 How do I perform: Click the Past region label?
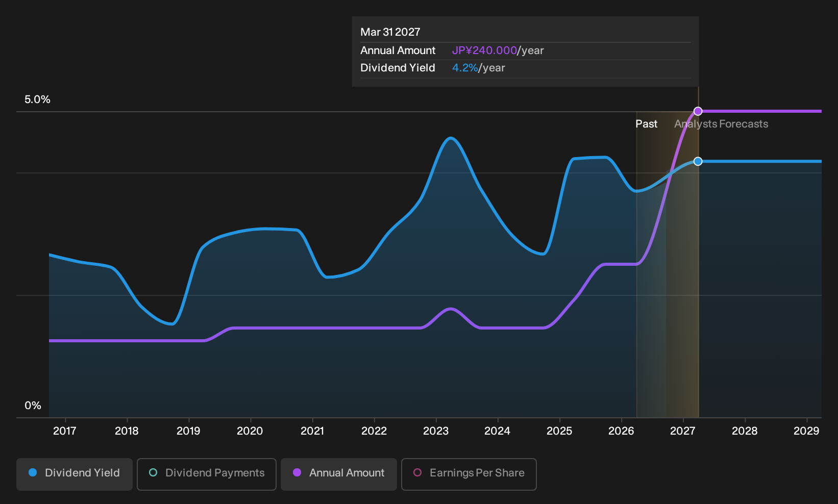pyautogui.click(x=646, y=124)
